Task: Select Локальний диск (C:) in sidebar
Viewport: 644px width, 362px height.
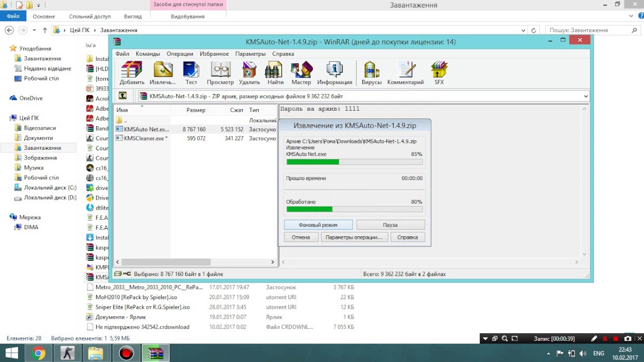Action: 46,188
